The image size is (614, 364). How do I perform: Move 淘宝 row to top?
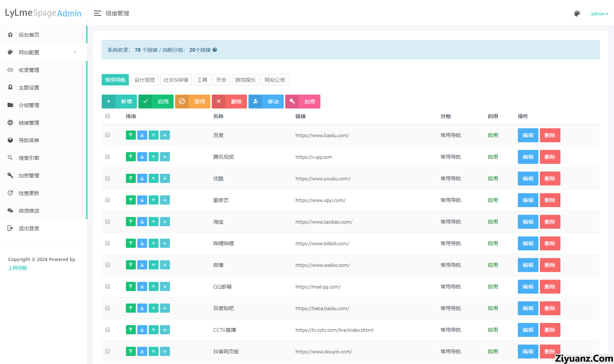pyautogui.click(x=131, y=222)
